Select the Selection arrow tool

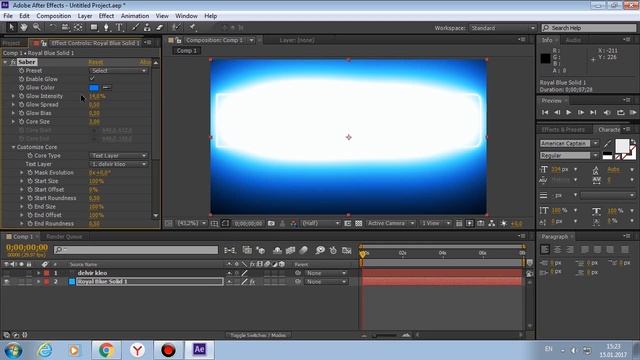coord(11,27)
